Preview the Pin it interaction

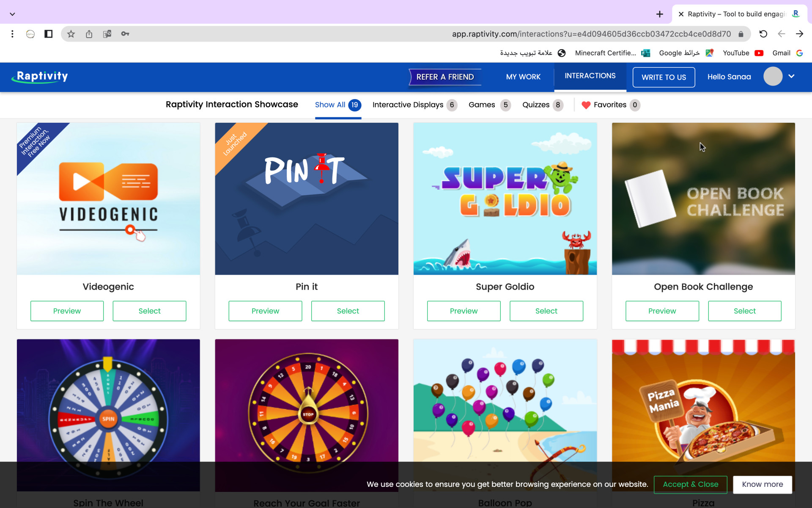tap(265, 311)
